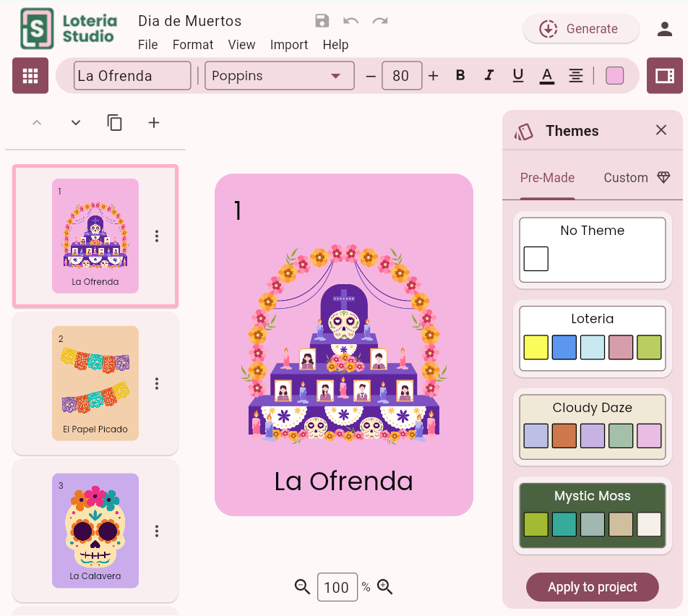Image resolution: width=688 pixels, height=616 pixels.
Task: Save the Dia de Muertos project
Action: pos(322,21)
